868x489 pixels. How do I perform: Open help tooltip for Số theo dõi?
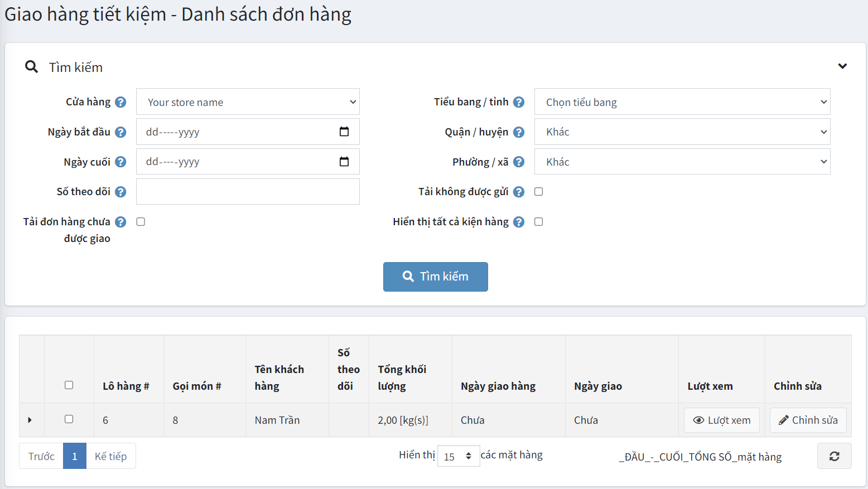click(120, 192)
